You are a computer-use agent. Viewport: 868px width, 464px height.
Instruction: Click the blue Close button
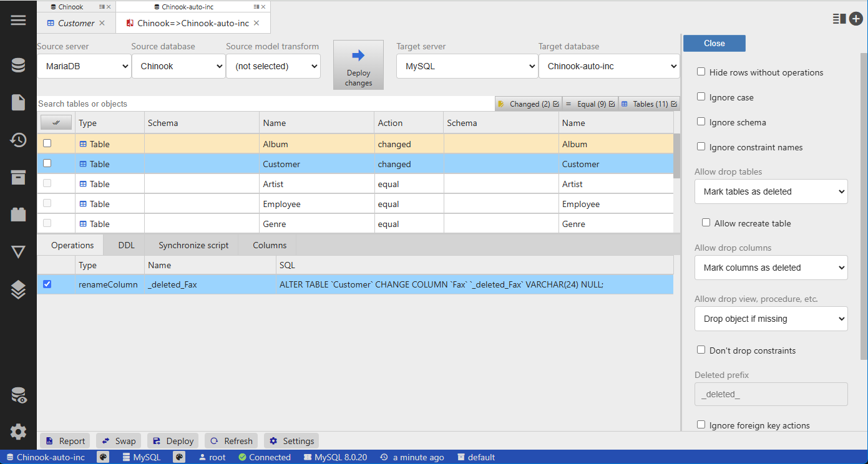click(714, 43)
